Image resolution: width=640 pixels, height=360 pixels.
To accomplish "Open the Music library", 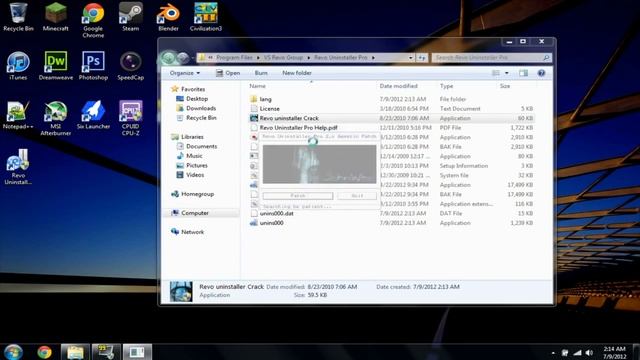I will coord(194,156).
